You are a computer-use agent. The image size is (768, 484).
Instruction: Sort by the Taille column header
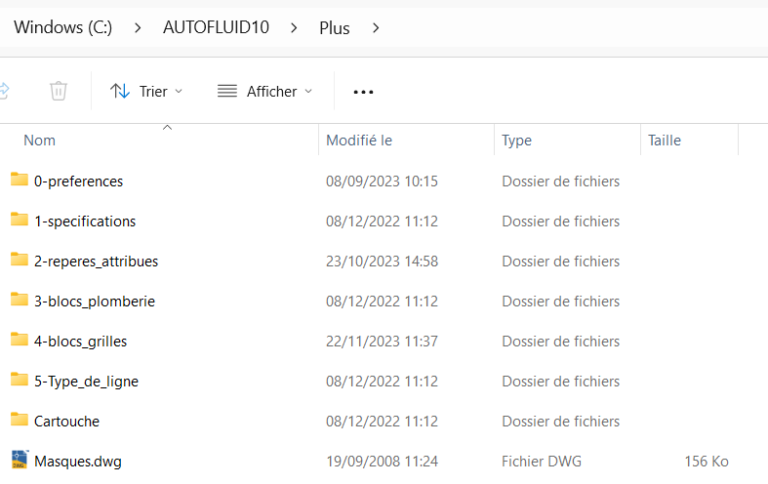664,141
